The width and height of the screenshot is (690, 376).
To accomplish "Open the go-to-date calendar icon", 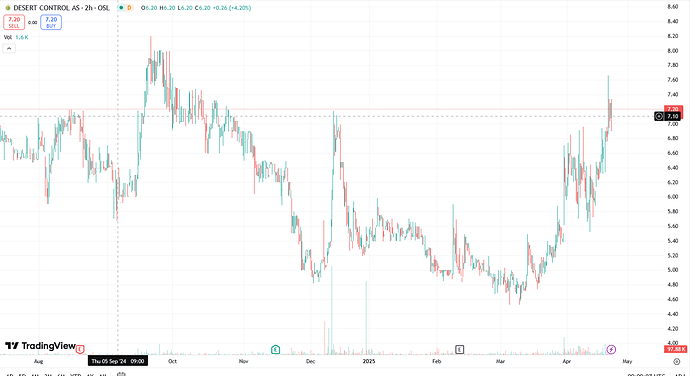I will tap(121, 374).
